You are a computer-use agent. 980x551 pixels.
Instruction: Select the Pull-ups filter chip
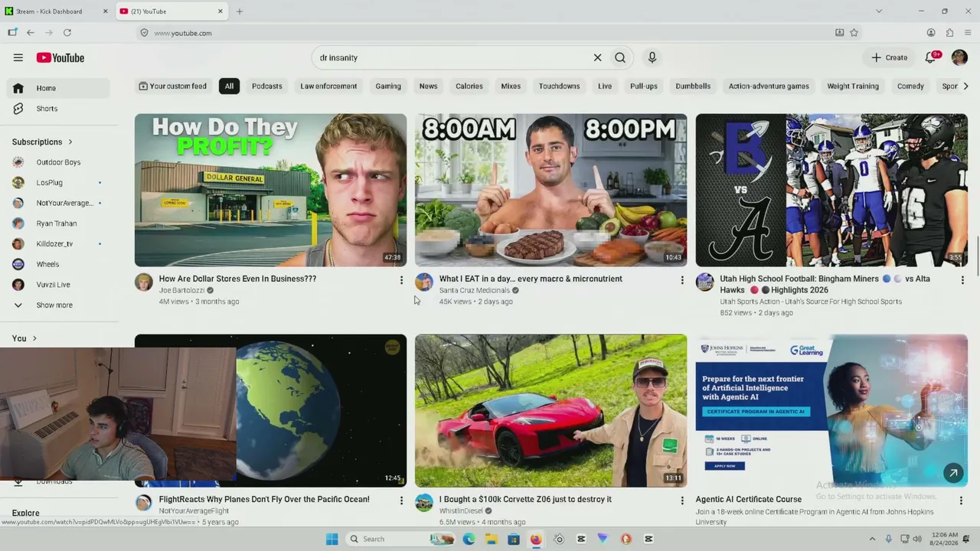644,86
